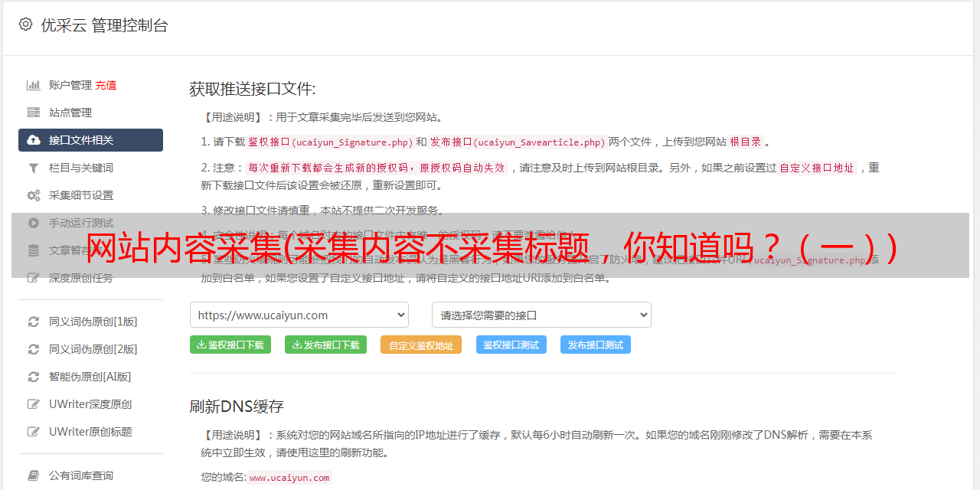Expand the https://www.ucaiyun.com site dropdown
This screenshot has height=490, width=980.
tap(299, 315)
